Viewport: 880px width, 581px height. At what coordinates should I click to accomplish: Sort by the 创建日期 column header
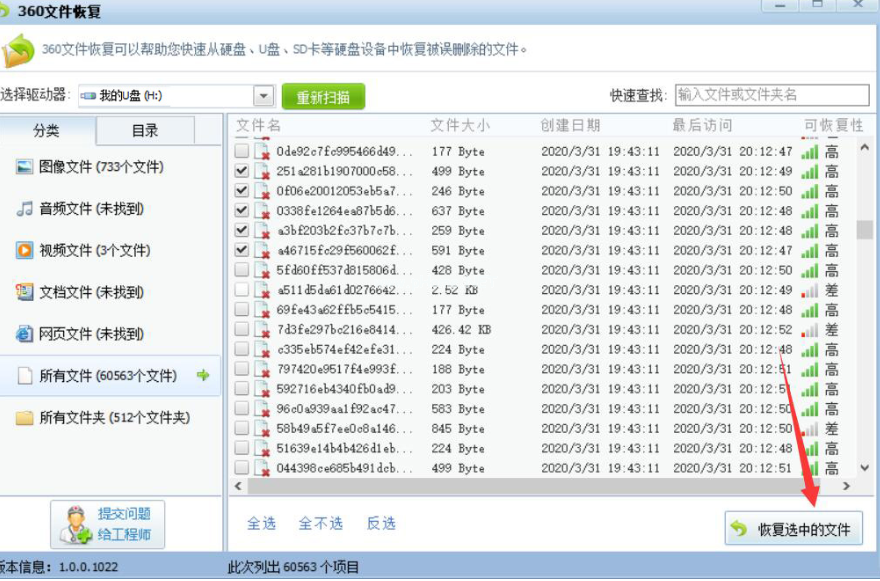click(570, 125)
